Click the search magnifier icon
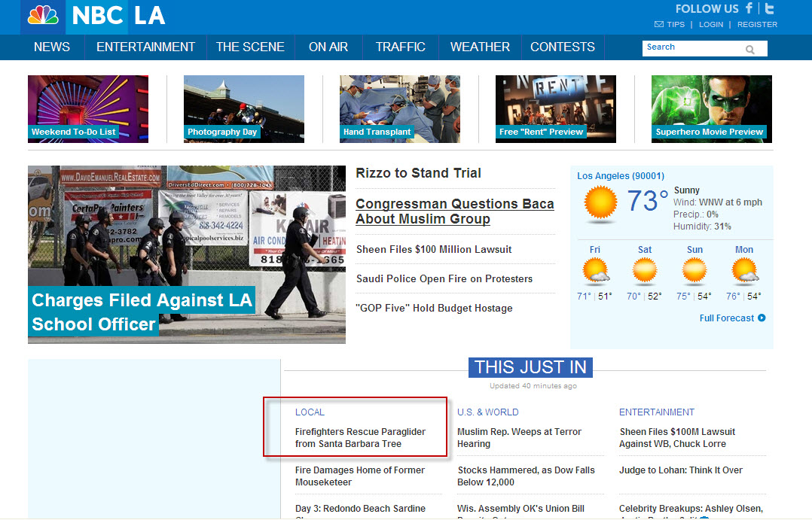 pyautogui.click(x=750, y=50)
